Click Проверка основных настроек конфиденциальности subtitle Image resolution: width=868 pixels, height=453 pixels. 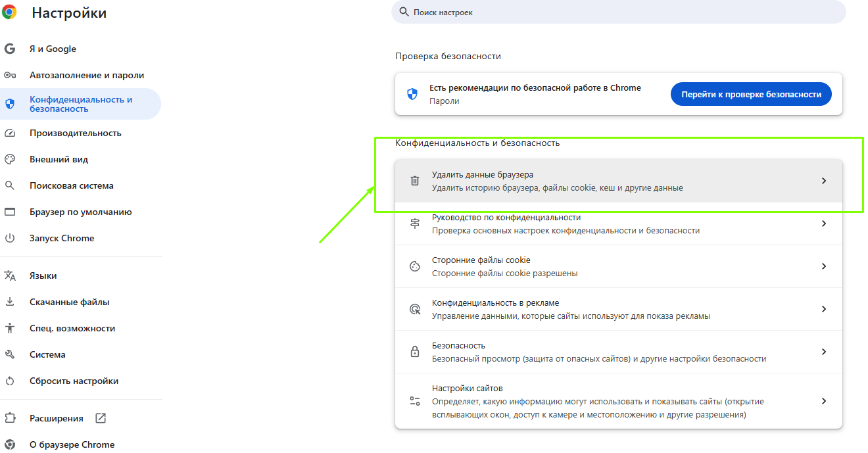[566, 230]
